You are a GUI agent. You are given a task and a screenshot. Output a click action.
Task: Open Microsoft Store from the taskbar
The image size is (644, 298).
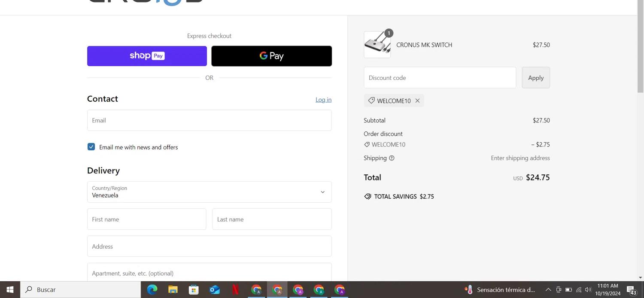[x=194, y=289]
